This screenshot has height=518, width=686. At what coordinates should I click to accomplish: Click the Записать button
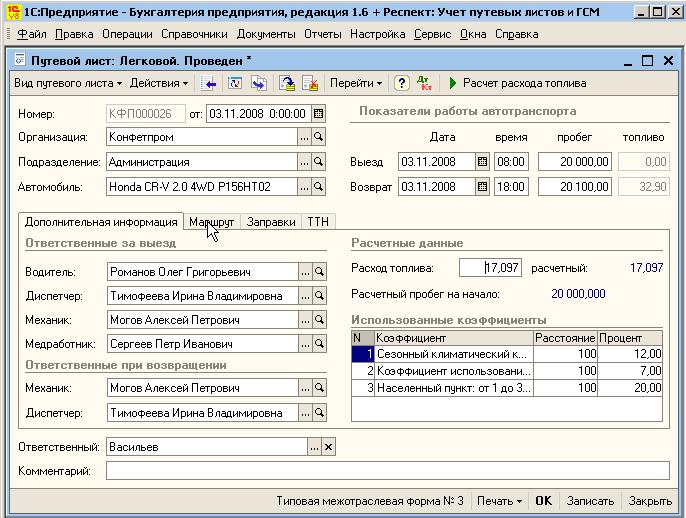pos(589,501)
